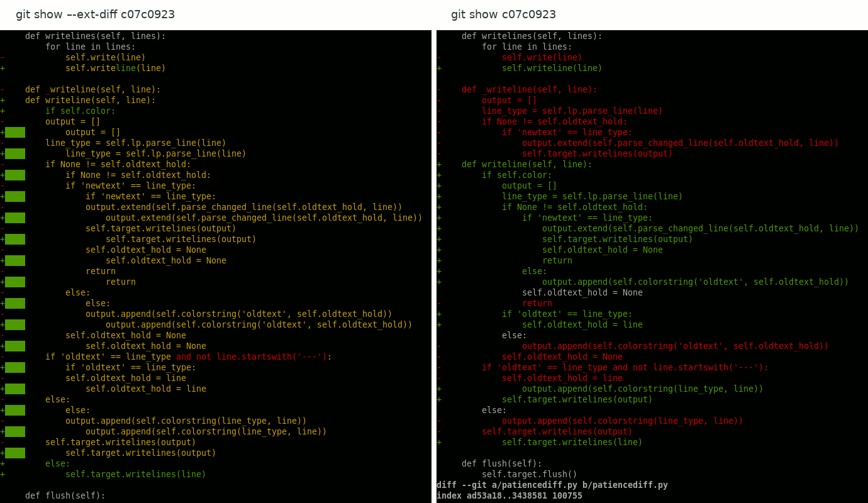Click 'for line in lines:' in right pane

pos(526,47)
